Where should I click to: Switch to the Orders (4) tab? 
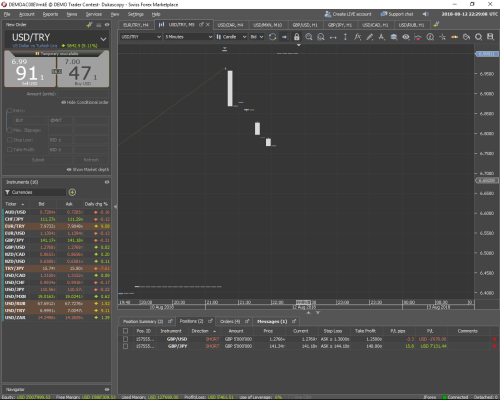(x=230, y=321)
